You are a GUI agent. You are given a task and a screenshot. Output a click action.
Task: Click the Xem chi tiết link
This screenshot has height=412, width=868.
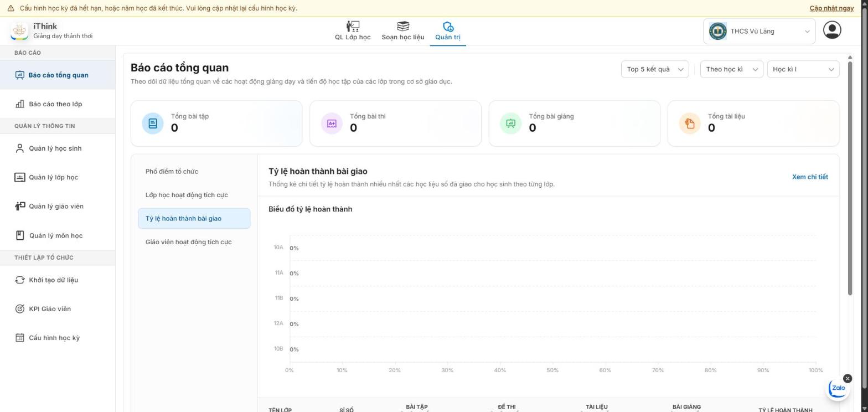tap(810, 177)
